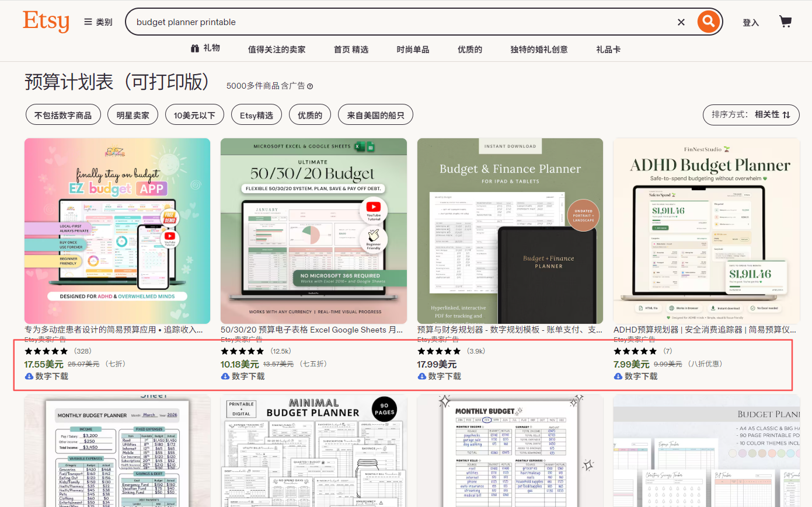Click the download icon under the 10.18美元 listing

225,376
